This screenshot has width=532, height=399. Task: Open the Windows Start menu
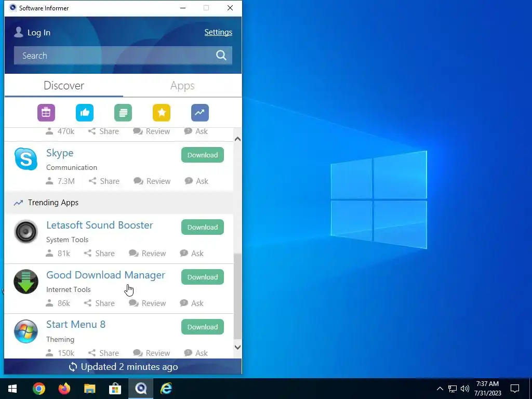tap(12, 389)
